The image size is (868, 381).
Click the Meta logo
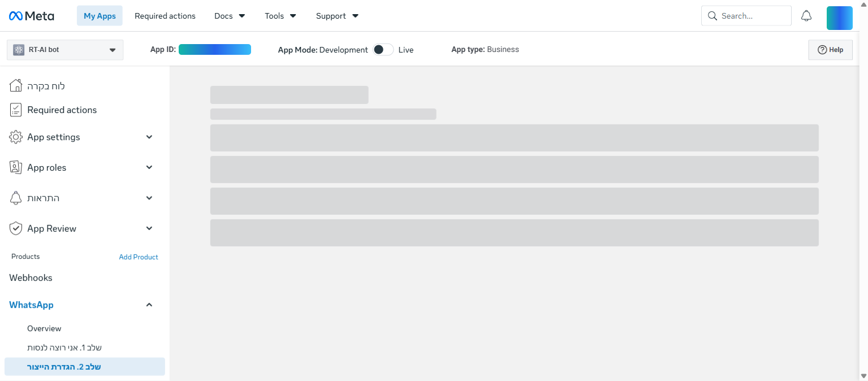32,16
